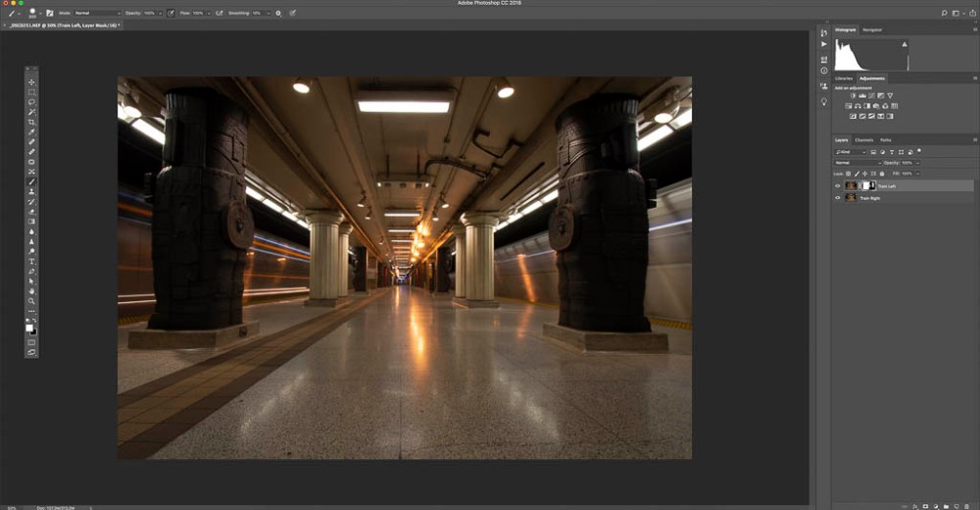980x510 pixels.
Task: Toggle visibility of Train Right layer
Action: [x=838, y=198]
